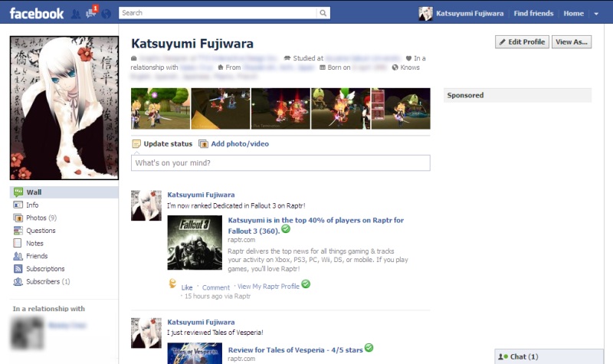Click the Friends icon in the sidebar

coord(18,256)
